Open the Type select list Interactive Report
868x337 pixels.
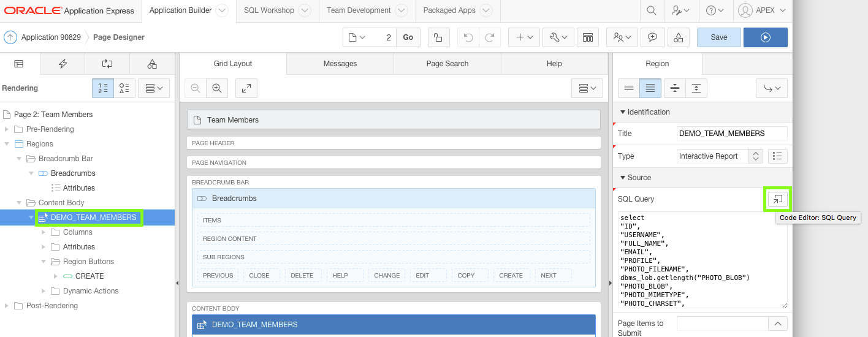[x=720, y=156]
